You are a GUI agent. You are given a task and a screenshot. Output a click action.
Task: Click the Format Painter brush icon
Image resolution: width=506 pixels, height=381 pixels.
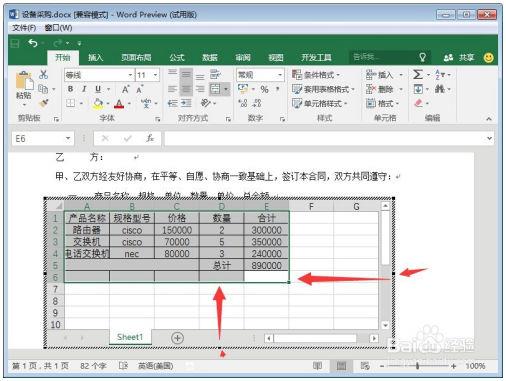pos(43,103)
